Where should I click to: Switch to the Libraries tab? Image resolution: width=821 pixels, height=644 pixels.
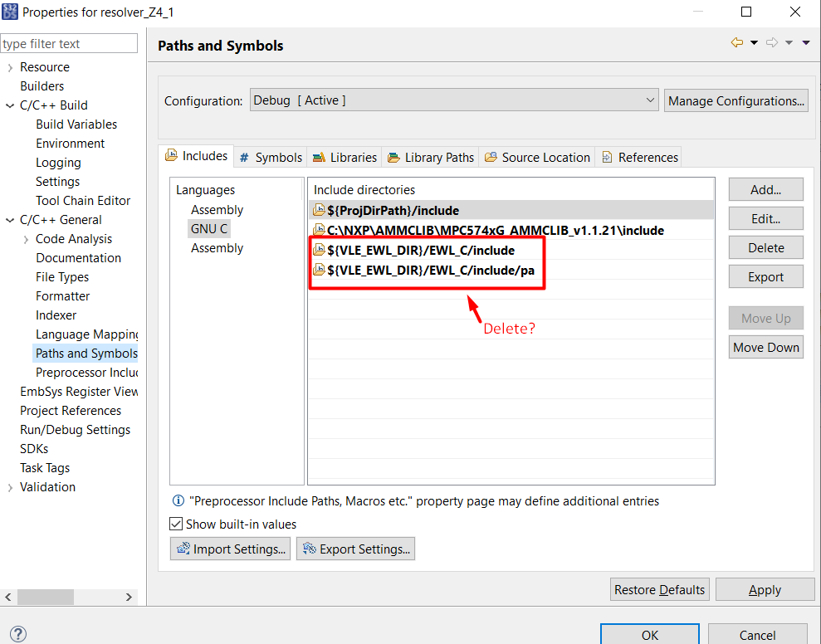coord(345,157)
